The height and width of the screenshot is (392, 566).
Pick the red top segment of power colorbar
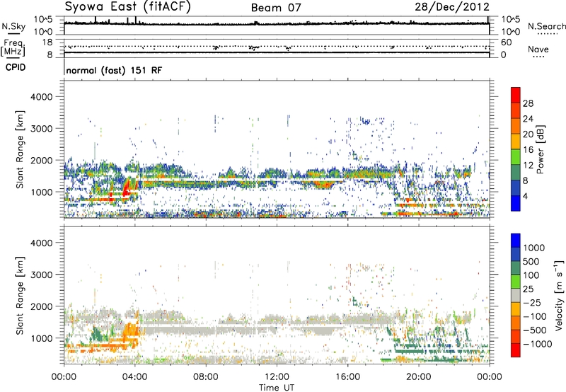516,95
